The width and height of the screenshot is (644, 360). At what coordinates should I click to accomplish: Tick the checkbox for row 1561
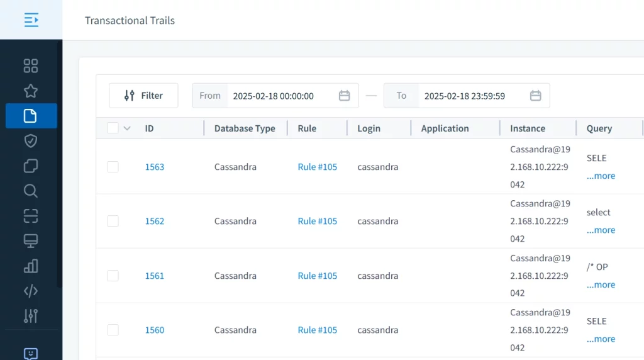pyautogui.click(x=113, y=276)
